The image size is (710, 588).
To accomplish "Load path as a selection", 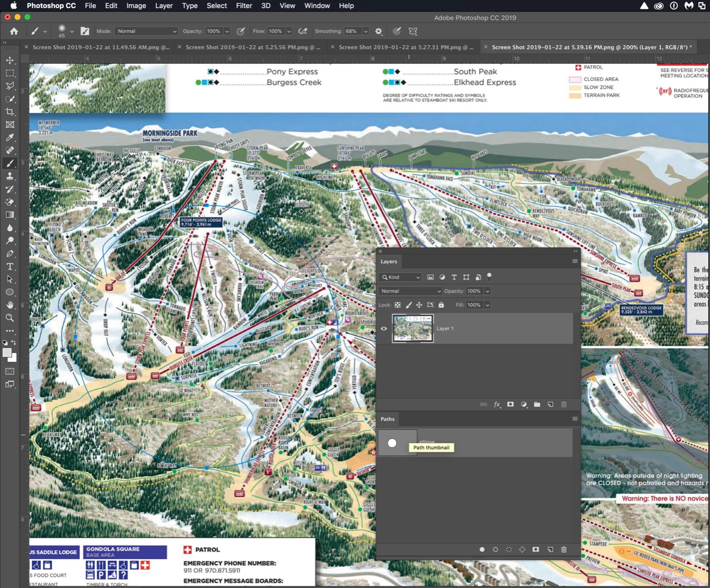I will click(x=509, y=549).
